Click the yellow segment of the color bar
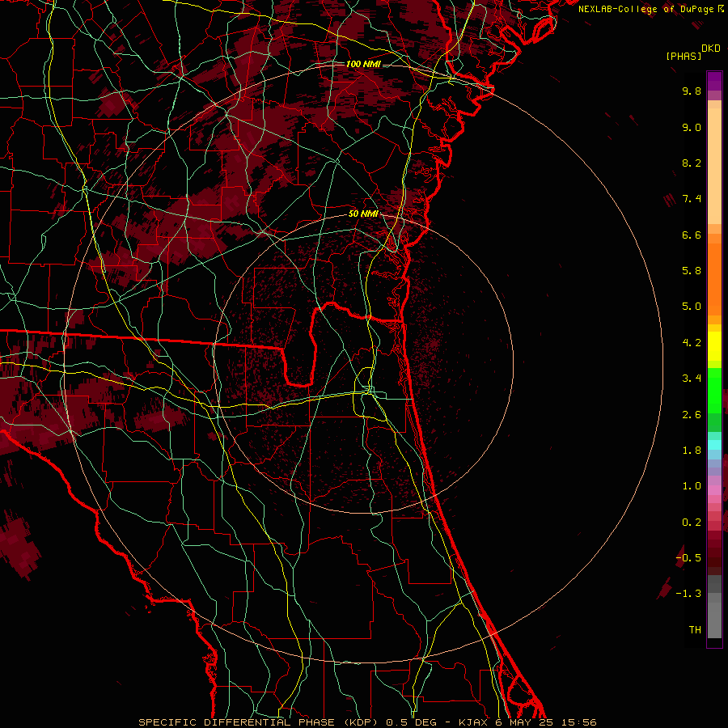Image resolution: width=728 pixels, height=728 pixels. point(714,346)
